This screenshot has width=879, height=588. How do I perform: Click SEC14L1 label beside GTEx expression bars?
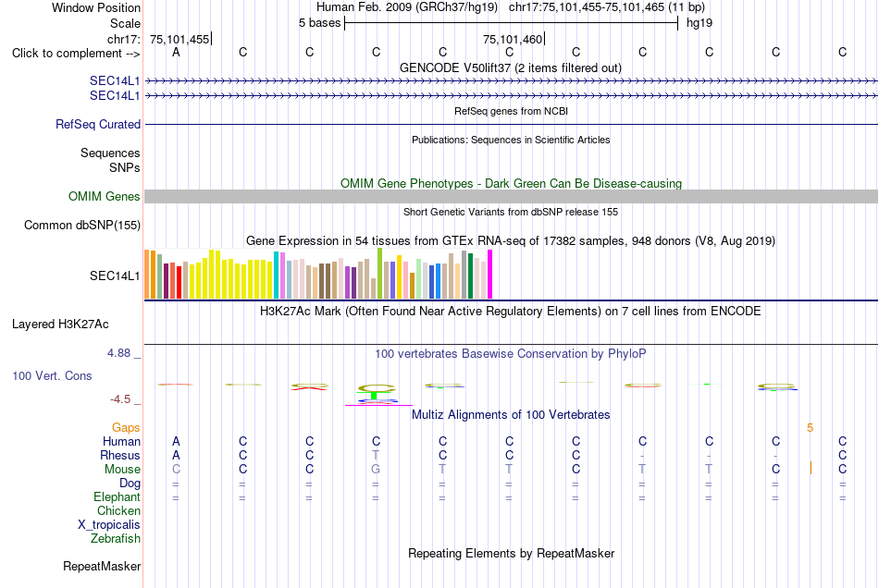point(115,276)
